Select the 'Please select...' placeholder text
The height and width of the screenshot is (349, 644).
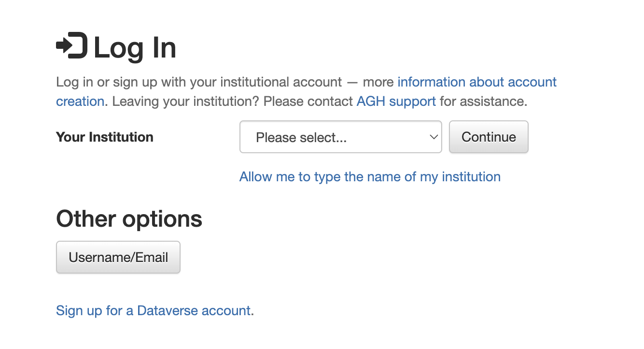click(x=301, y=138)
